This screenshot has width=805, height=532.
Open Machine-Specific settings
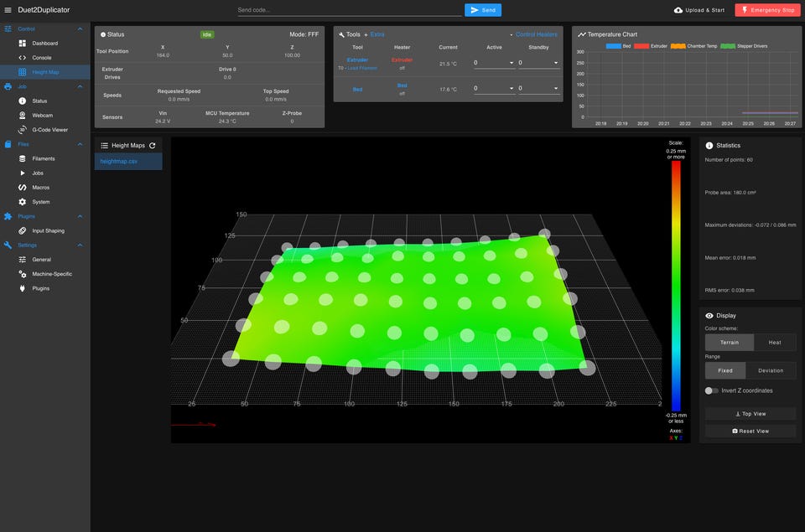(x=53, y=274)
